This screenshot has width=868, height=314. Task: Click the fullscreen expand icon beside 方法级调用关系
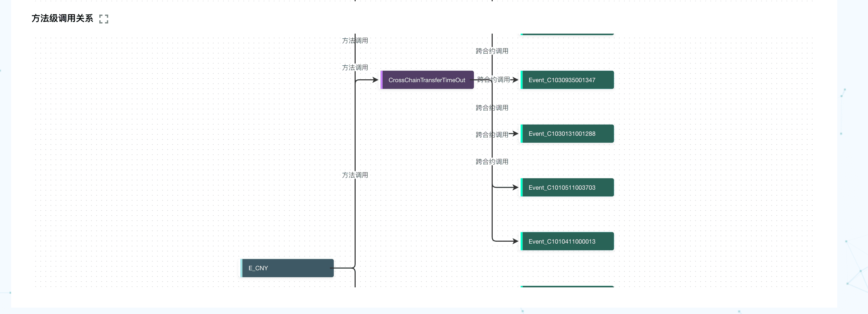click(104, 19)
